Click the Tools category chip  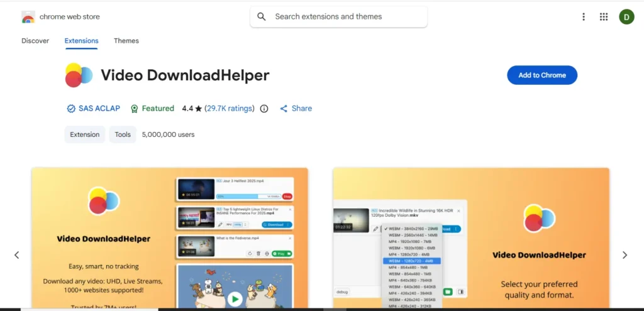click(123, 134)
